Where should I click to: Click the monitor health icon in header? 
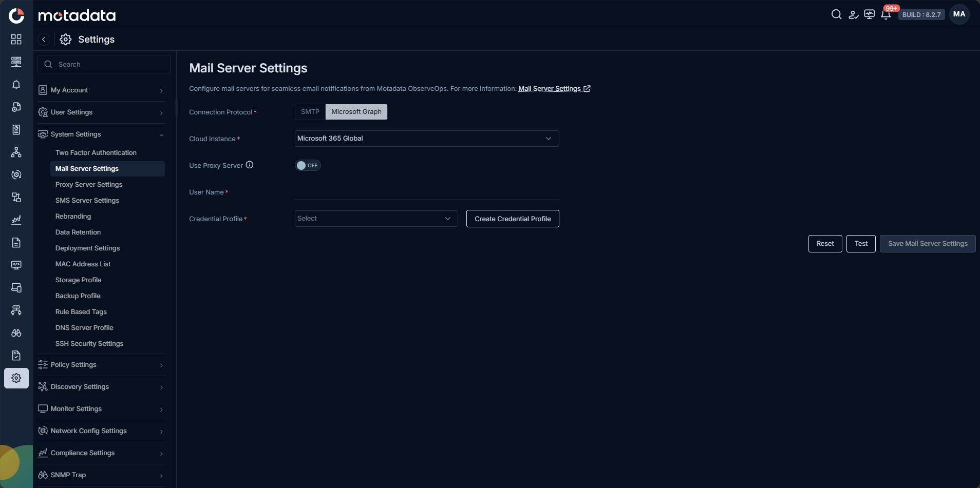(869, 14)
